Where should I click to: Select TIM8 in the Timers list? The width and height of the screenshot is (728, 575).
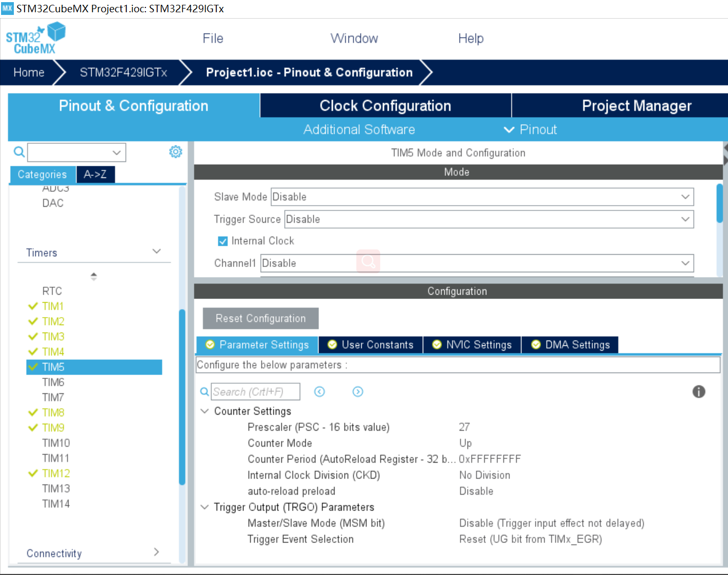point(53,412)
